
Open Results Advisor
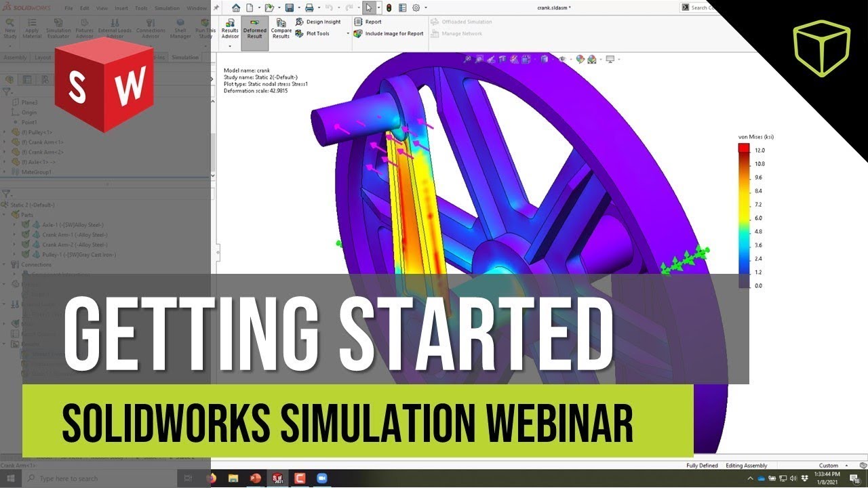click(230, 28)
